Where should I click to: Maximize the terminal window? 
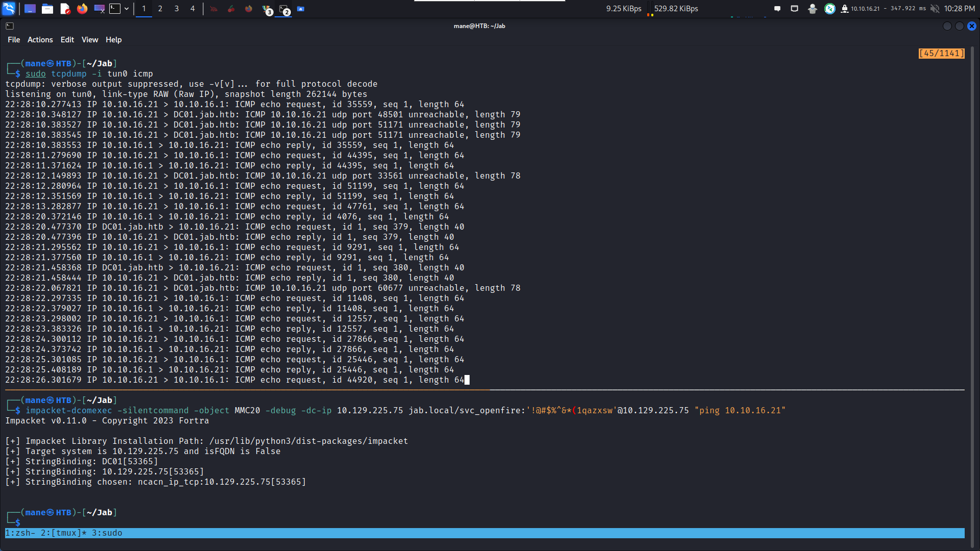[x=960, y=26]
